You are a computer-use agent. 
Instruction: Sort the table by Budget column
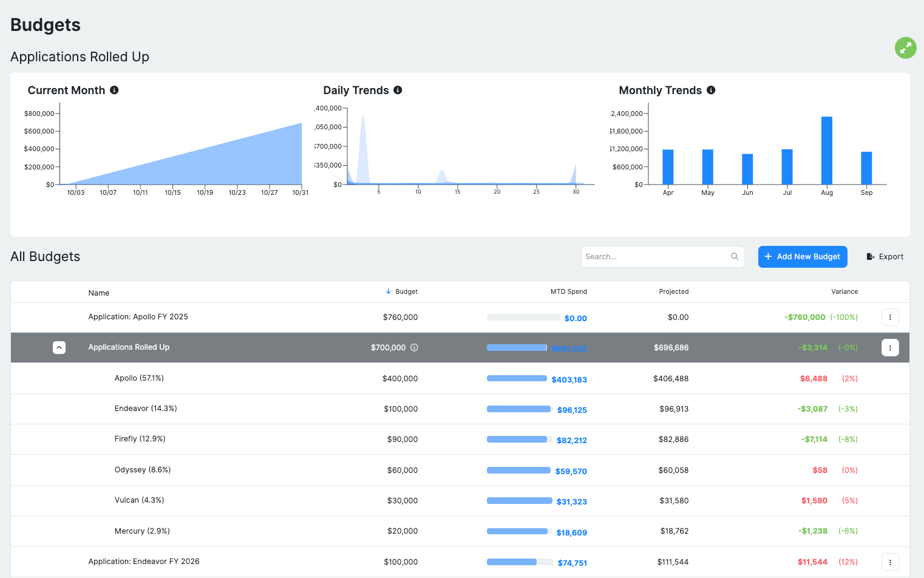coord(406,291)
